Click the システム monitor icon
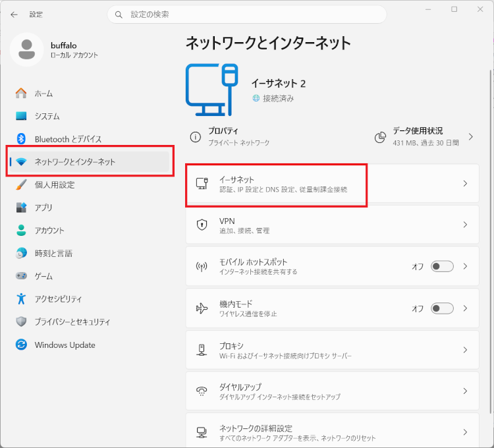Image resolution: width=494 pixels, height=448 pixels. pyautogui.click(x=21, y=116)
